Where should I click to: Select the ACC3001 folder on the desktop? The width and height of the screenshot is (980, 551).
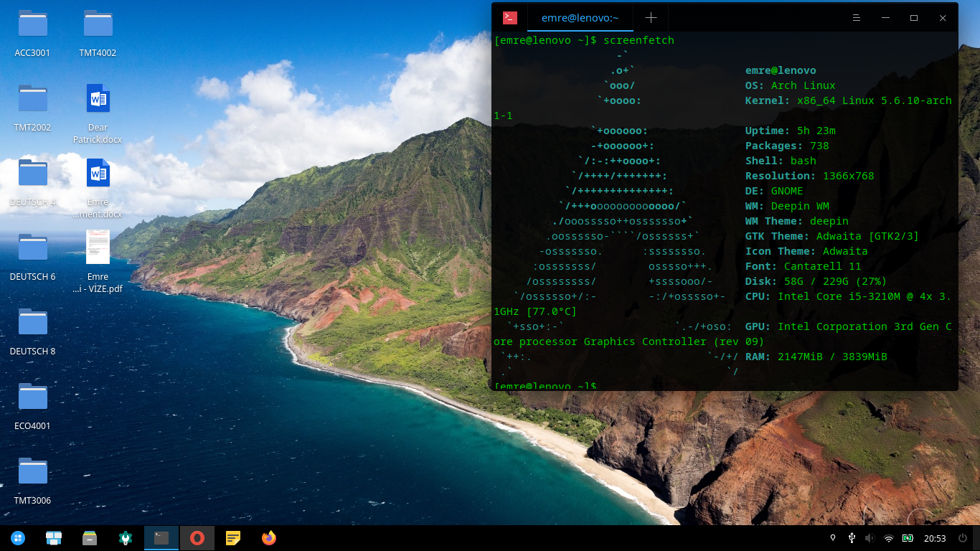pyautogui.click(x=32, y=34)
